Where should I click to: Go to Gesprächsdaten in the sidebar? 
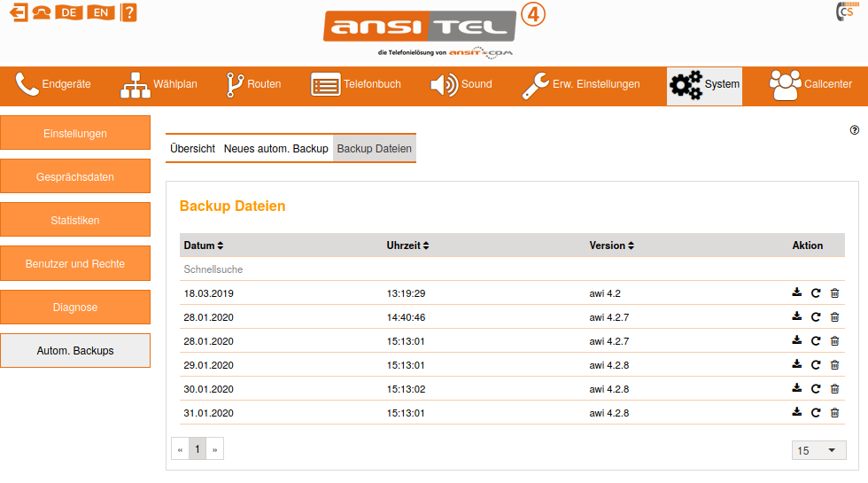[75, 177]
